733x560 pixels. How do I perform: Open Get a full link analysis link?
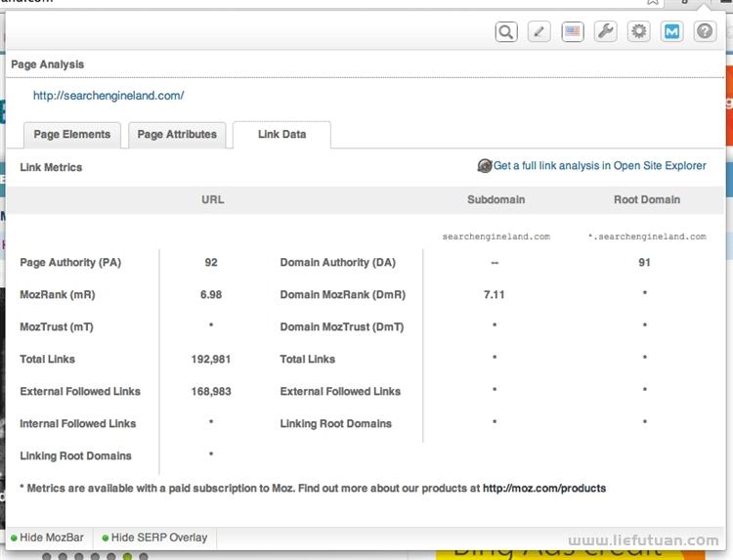[600, 165]
